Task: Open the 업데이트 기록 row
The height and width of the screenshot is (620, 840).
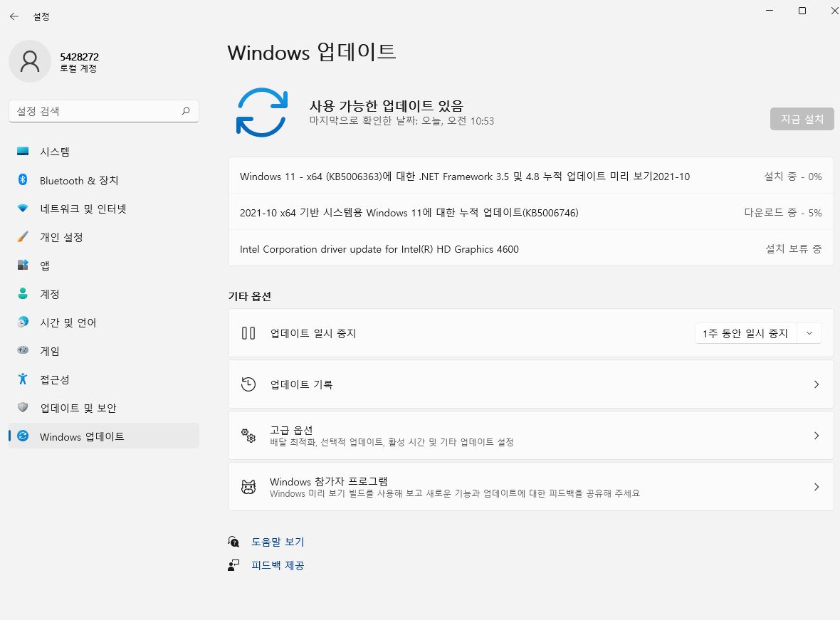Action: point(531,384)
